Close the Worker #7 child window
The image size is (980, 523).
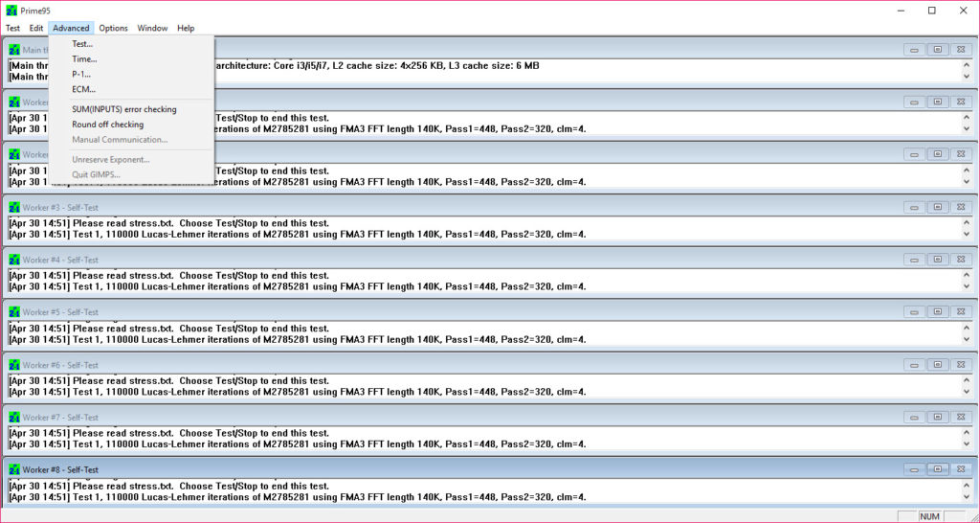961,418
